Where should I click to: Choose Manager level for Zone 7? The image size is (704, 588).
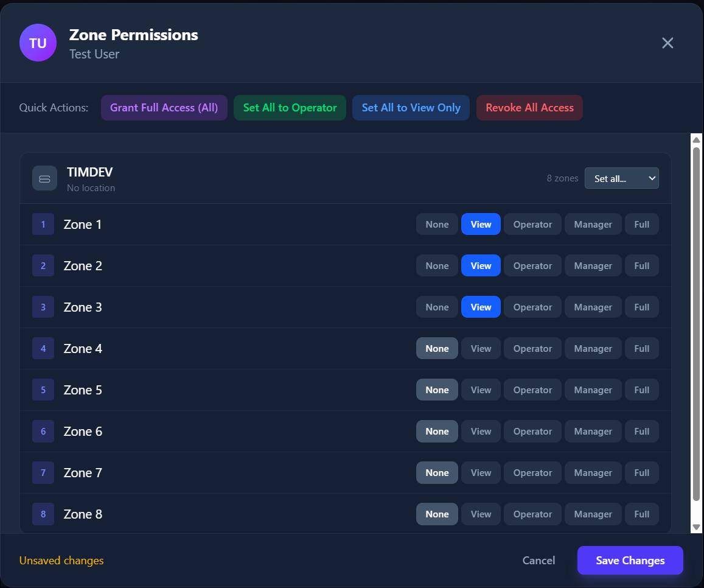click(593, 473)
